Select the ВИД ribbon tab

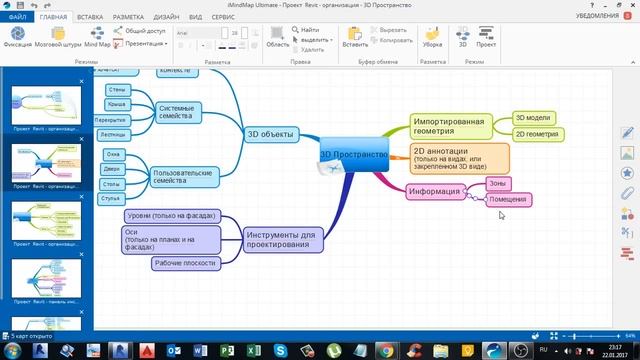[x=196, y=17]
